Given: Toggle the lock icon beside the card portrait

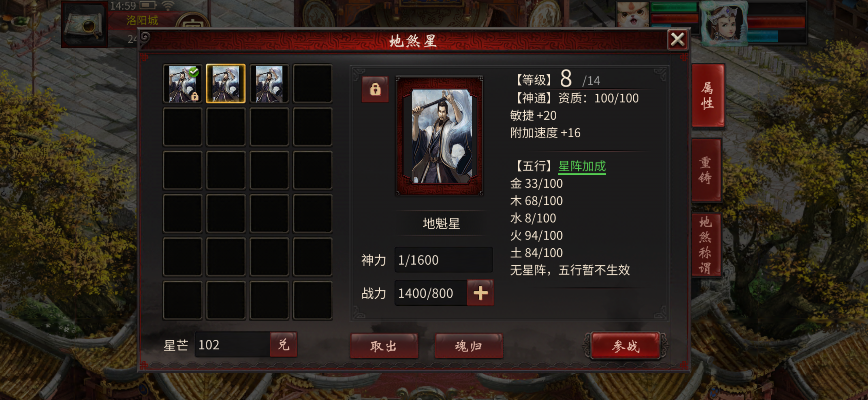Looking at the screenshot, I should (x=375, y=89).
